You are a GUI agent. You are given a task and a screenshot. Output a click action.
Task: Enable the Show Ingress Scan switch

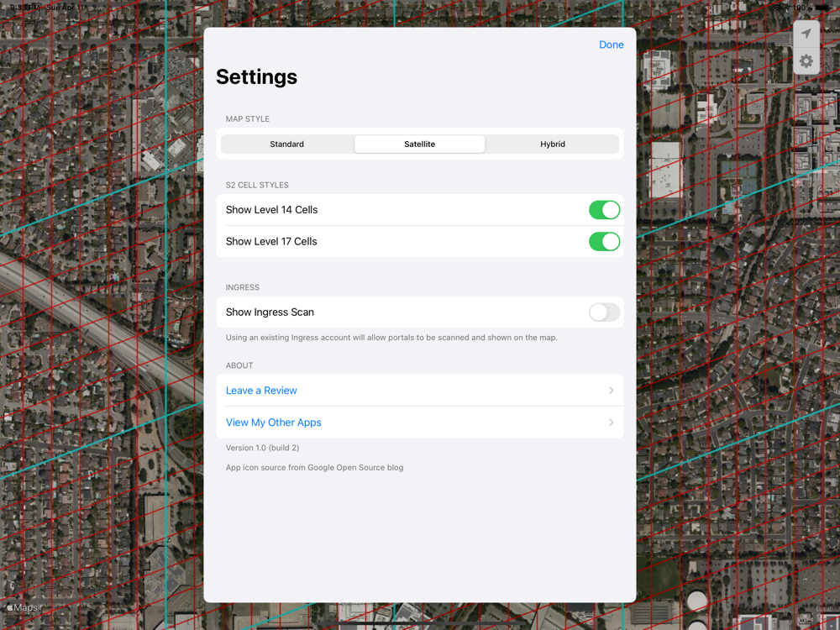[604, 312]
